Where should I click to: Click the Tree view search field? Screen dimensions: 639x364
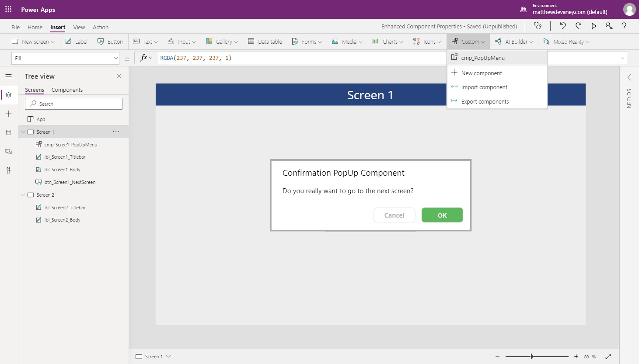tap(73, 104)
